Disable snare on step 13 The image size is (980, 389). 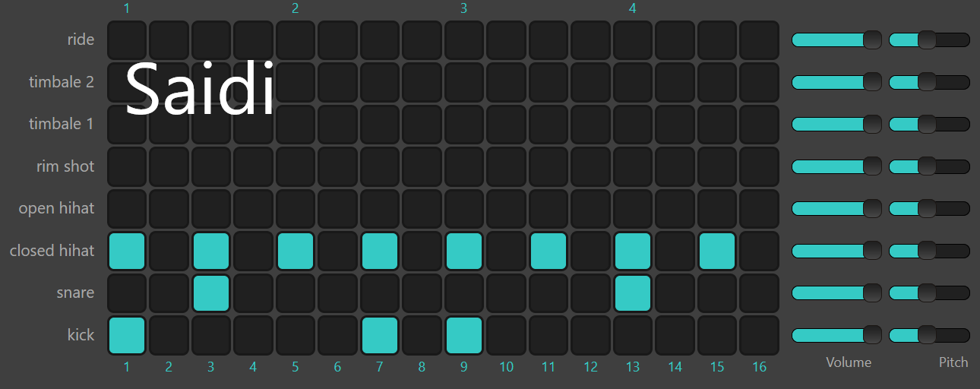click(632, 293)
